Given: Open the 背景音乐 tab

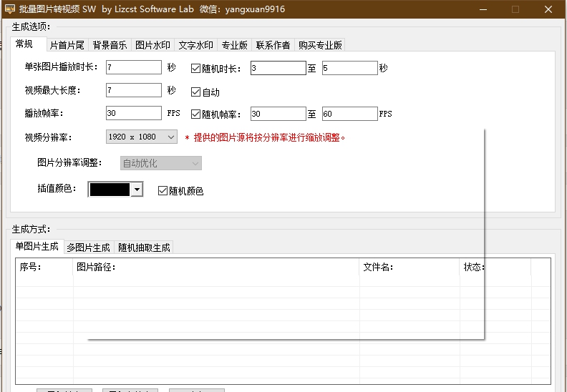Looking at the screenshot, I should click(110, 45).
